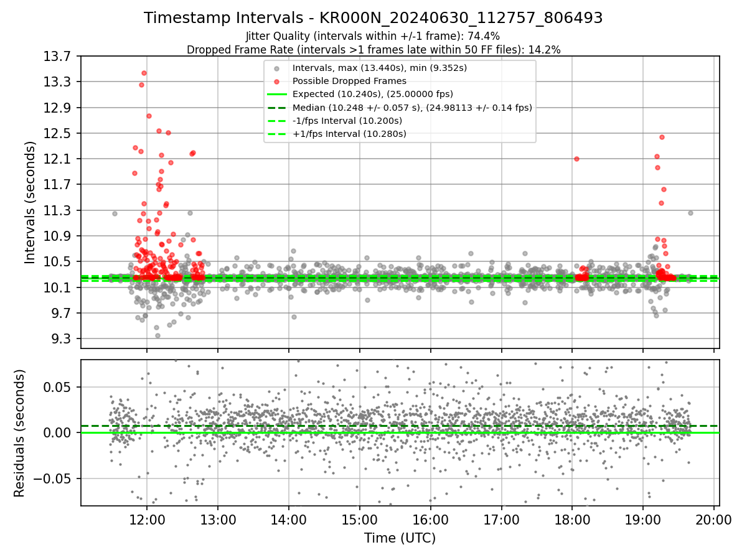This screenshot has height=560, width=747.
Task: Click the 12:00 x-axis tick label
Action: [x=147, y=520]
